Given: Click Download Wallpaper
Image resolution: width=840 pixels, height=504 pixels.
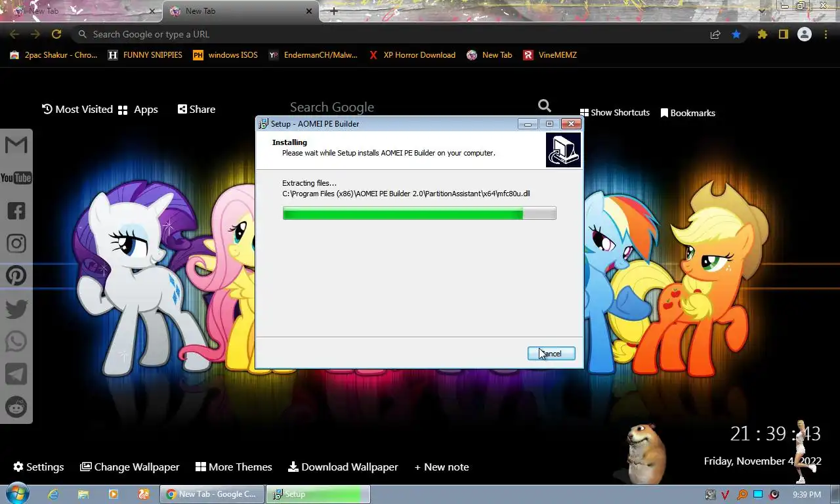Looking at the screenshot, I should [343, 467].
